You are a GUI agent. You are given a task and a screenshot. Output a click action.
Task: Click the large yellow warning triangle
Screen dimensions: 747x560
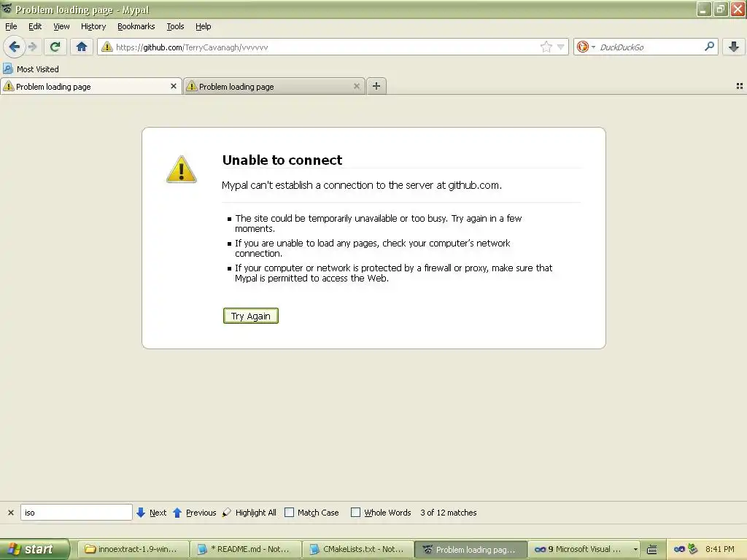tap(182, 169)
